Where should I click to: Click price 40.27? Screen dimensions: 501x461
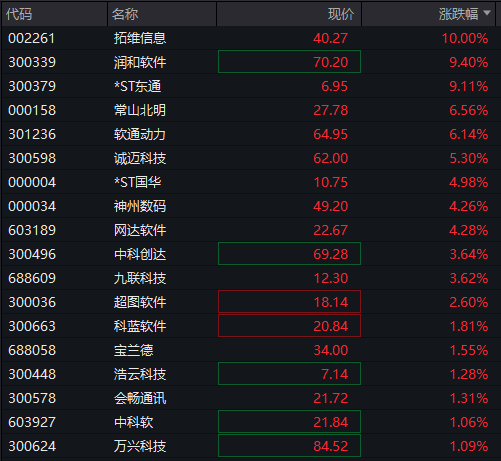(x=330, y=38)
